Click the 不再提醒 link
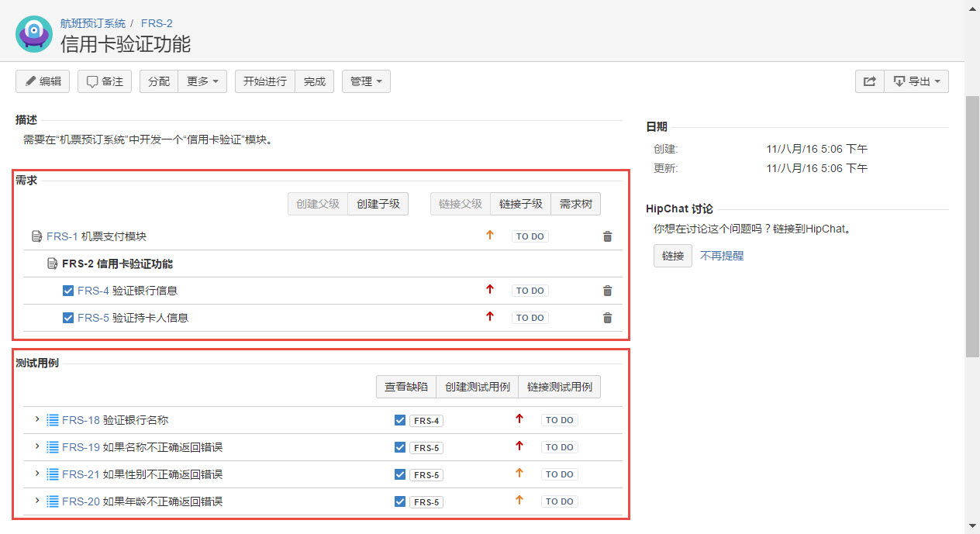The height and width of the screenshot is (534, 980). click(x=722, y=255)
